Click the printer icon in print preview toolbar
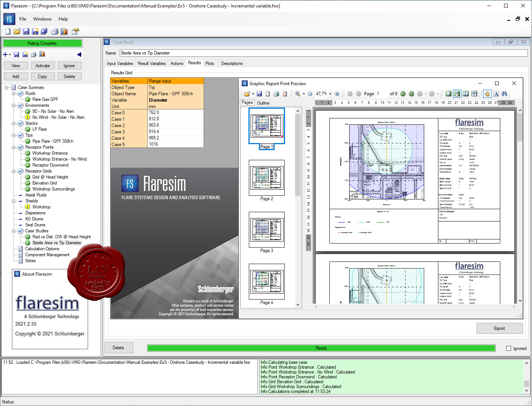 [x=276, y=94]
